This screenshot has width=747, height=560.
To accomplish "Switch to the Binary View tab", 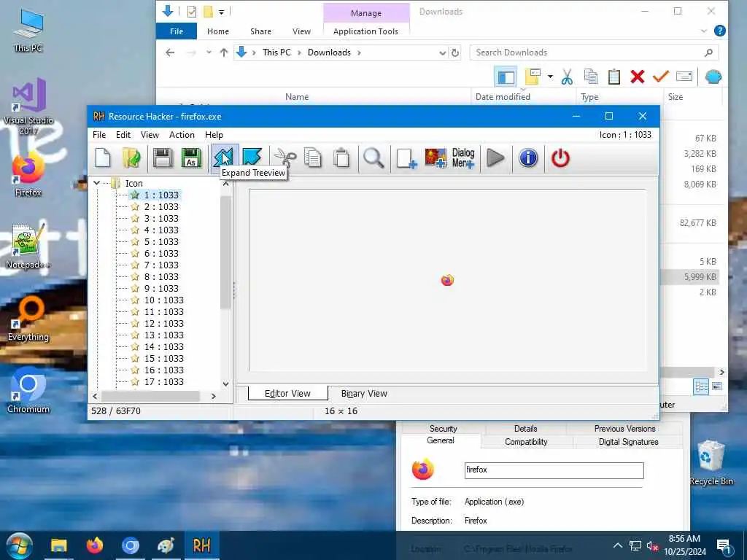I will click(x=364, y=393).
